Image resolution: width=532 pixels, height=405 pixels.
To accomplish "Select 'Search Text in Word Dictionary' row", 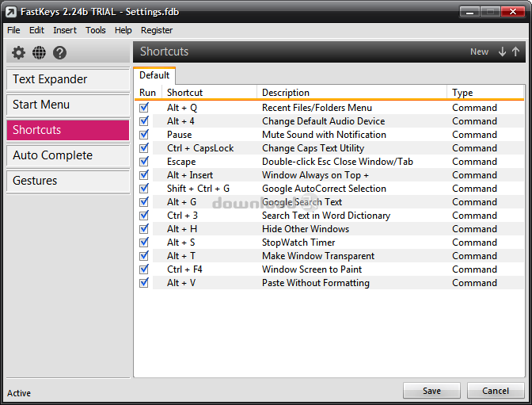I will 329,216.
